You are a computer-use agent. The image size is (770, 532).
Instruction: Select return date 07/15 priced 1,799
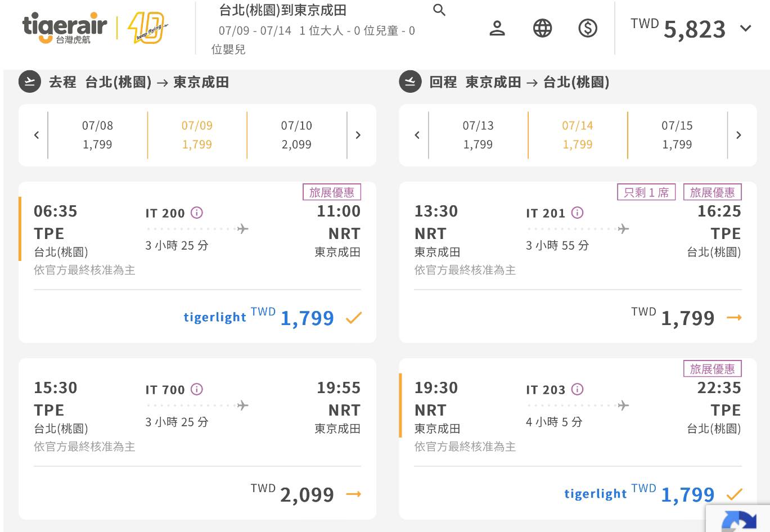[x=677, y=135]
